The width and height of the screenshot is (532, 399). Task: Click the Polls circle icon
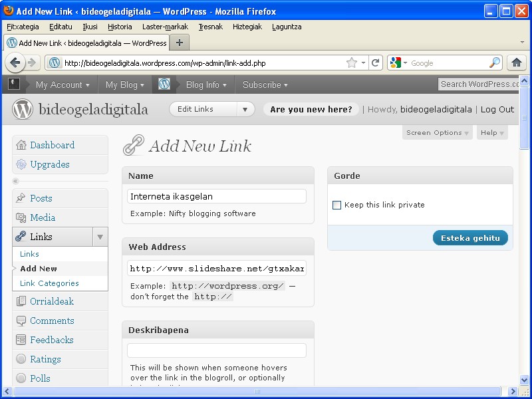[x=21, y=378]
